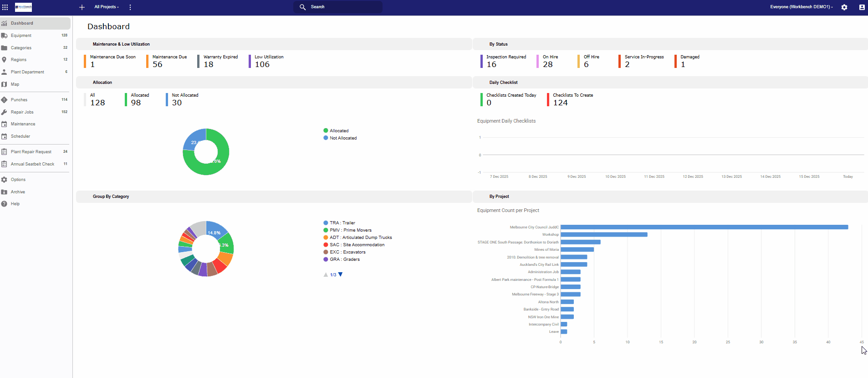
Task: Open the Map icon in the sidebar
Action: pos(4,84)
